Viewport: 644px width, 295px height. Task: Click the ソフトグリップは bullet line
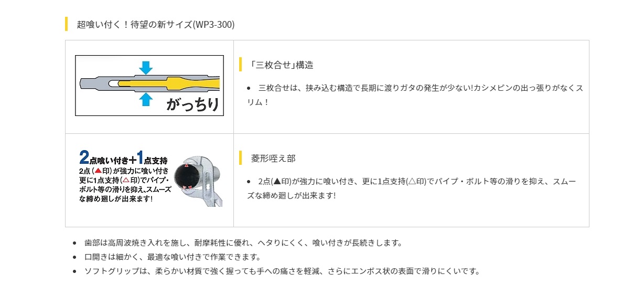click(x=282, y=271)
